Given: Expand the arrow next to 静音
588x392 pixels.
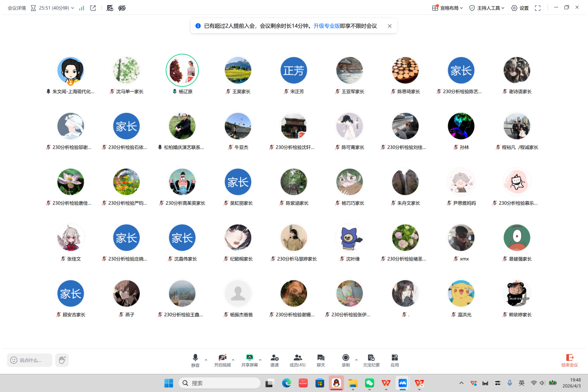Looking at the screenshot, I should tap(206, 360).
